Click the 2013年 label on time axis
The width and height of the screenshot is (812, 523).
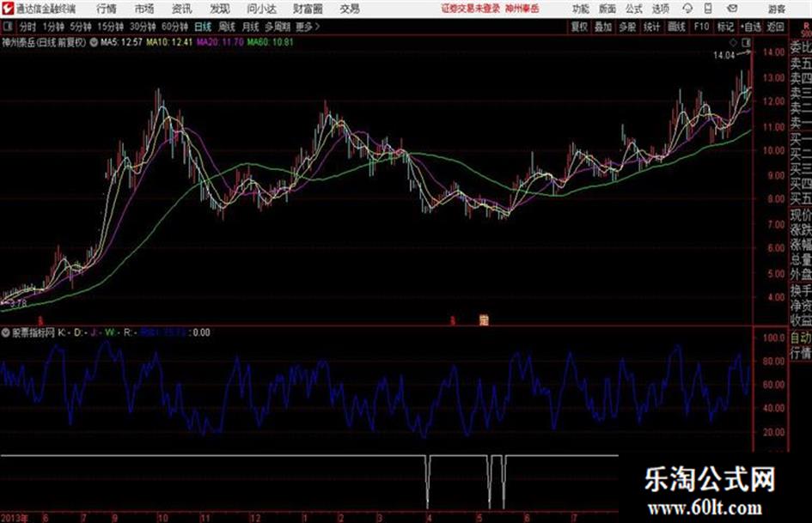15,517
